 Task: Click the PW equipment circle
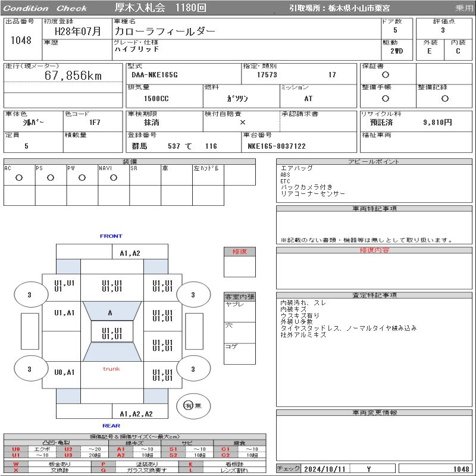click(x=82, y=177)
